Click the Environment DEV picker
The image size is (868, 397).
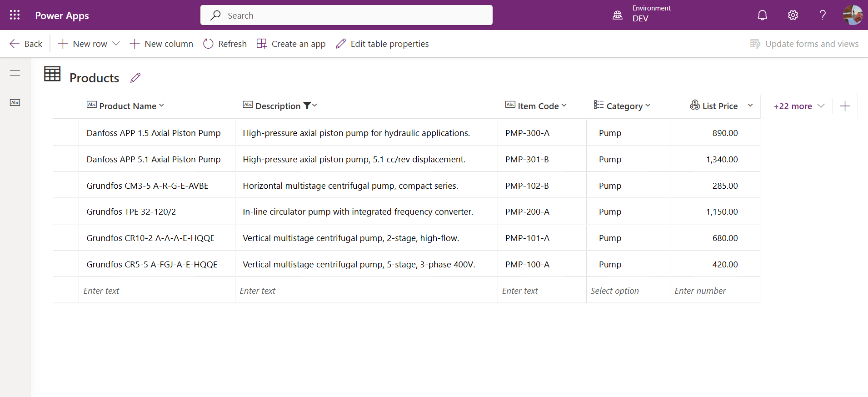pos(642,14)
